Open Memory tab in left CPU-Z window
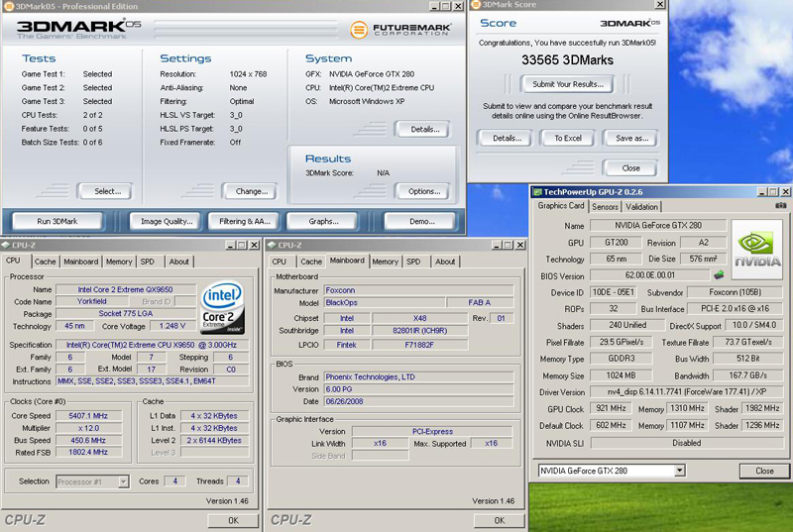793x532 pixels. pyautogui.click(x=119, y=262)
